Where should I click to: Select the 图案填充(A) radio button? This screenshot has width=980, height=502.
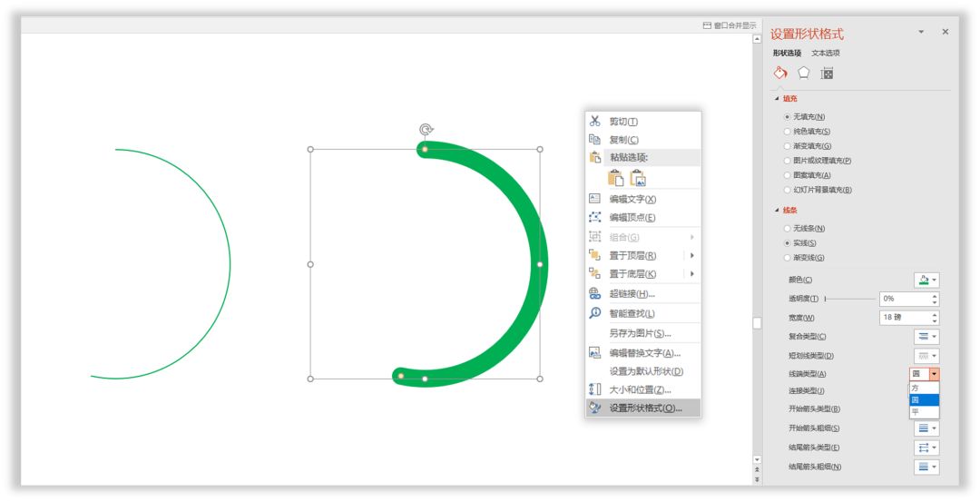787,175
